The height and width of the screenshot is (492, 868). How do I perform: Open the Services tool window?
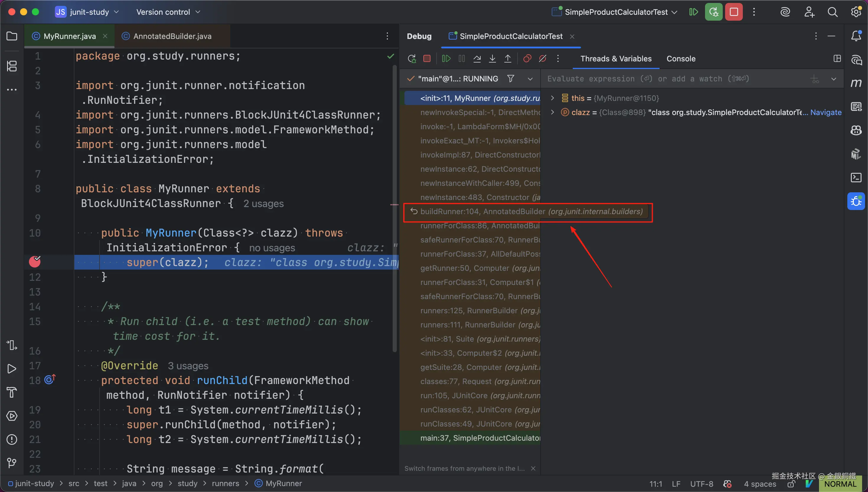click(12, 416)
